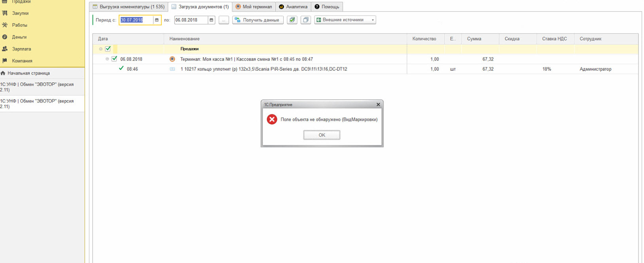The width and height of the screenshot is (644, 263).
Task: Toggle the 06.08.2018 row checkbox
Action: pos(114,59)
